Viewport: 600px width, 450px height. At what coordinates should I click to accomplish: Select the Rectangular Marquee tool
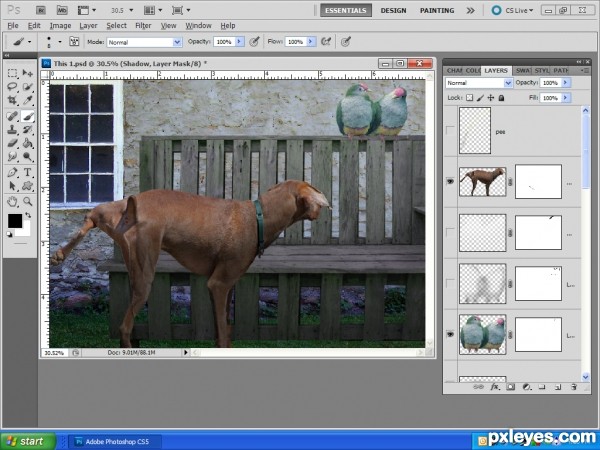[x=12, y=73]
